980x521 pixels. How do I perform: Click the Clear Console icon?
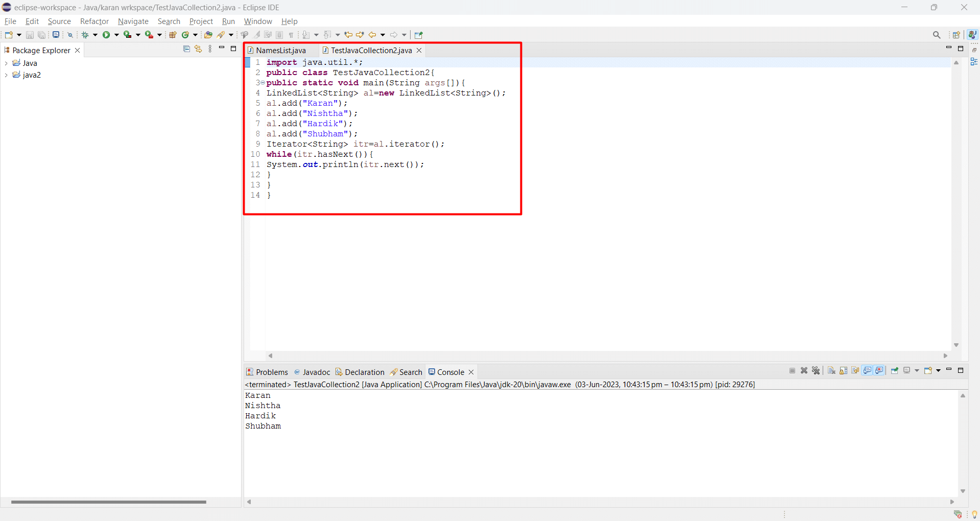coord(831,370)
